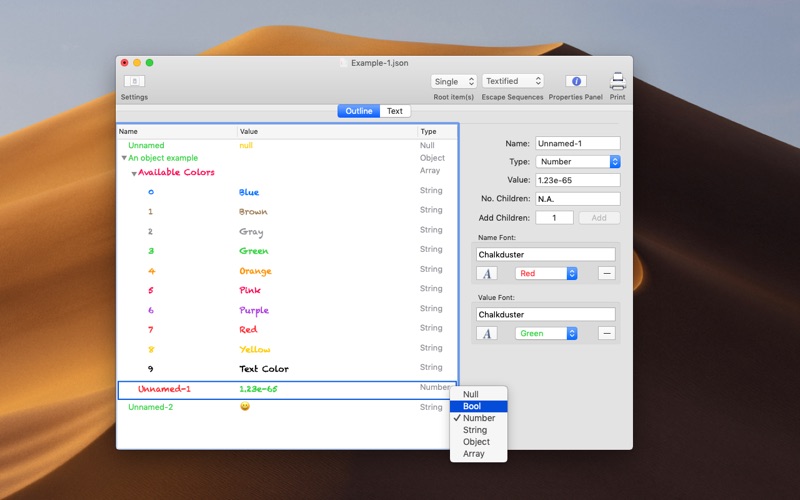The image size is (800, 500).
Task: Click the emoji value of Unnamed-2
Action: [x=245, y=407]
